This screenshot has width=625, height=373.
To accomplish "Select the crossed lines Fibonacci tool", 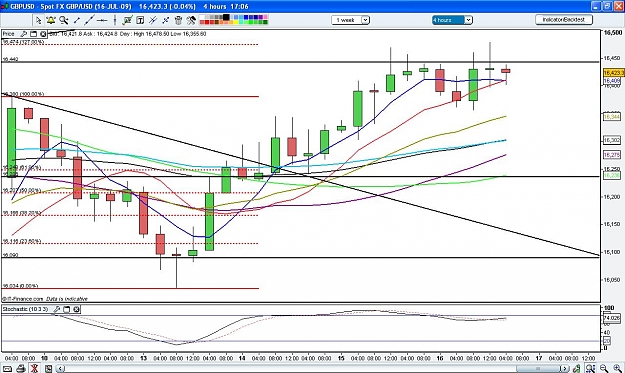I will 153,20.
